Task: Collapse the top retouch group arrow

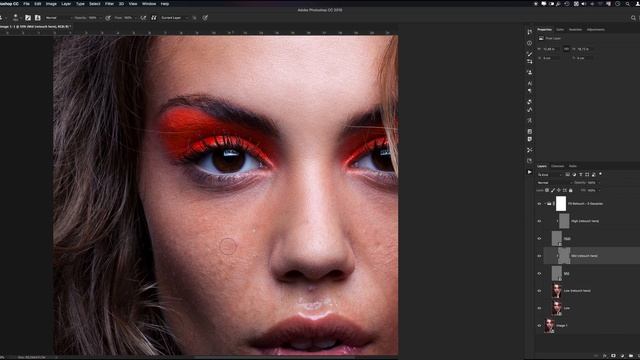Action: (x=545, y=204)
